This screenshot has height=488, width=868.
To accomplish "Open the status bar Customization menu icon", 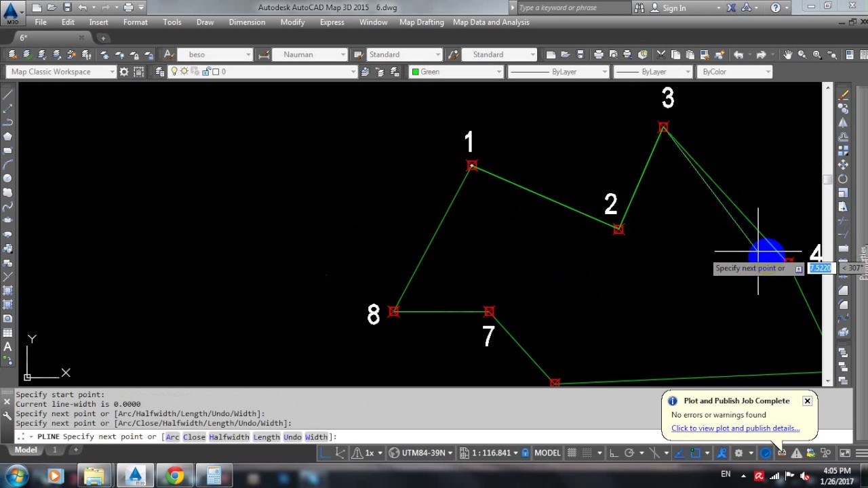I will point(861,453).
